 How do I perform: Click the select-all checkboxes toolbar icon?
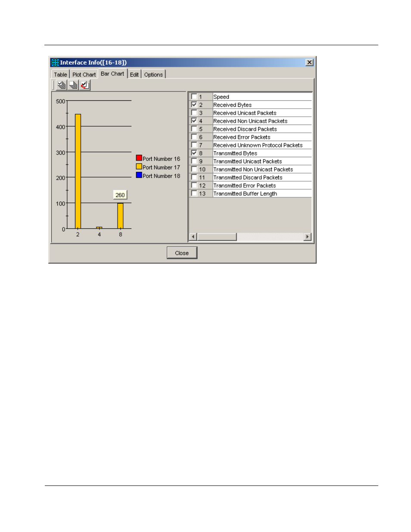pos(62,85)
